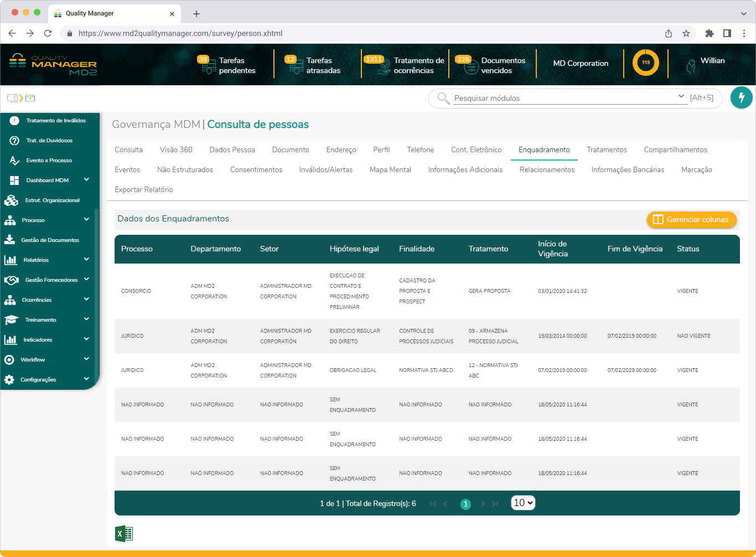
Task: Click the teal lightning bolt icon
Action: 741,97
